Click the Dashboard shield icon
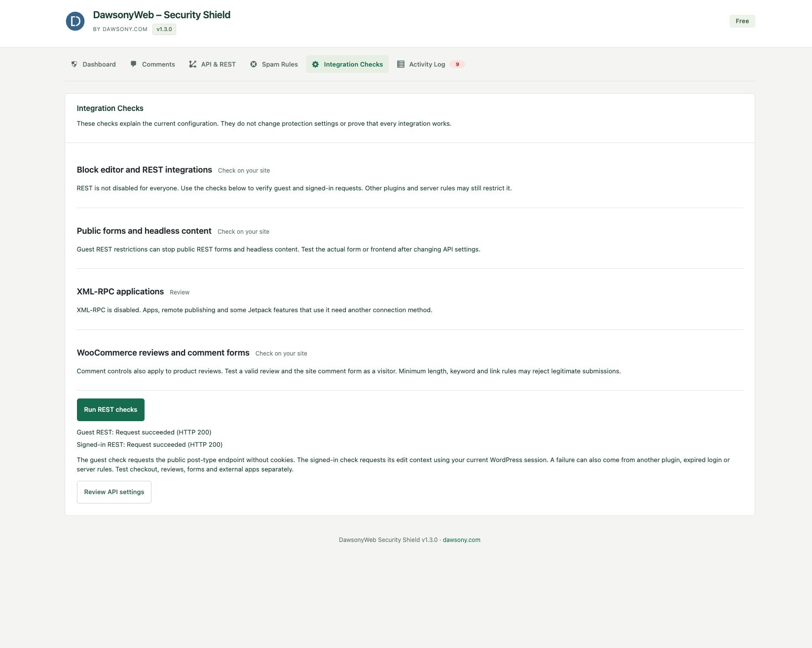This screenshot has height=648, width=812. (x=74, y=64)
